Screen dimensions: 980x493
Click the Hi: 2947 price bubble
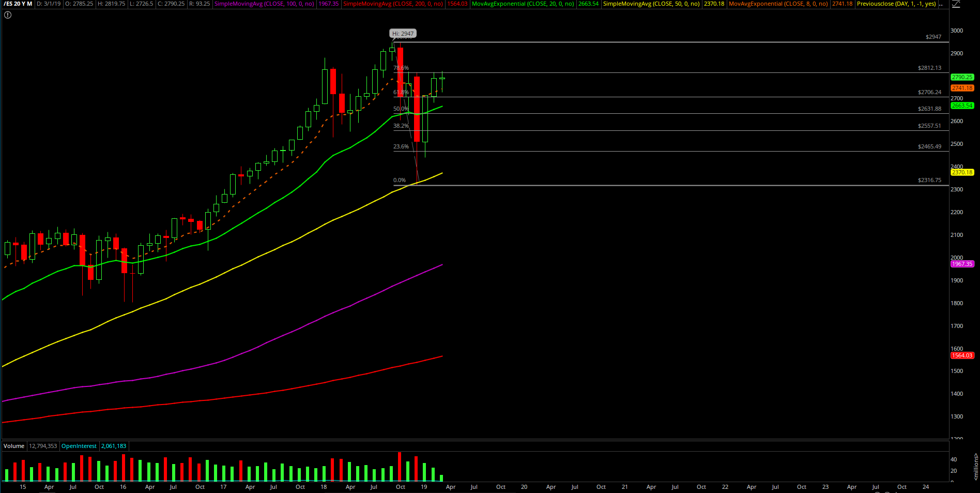point(403,34)
